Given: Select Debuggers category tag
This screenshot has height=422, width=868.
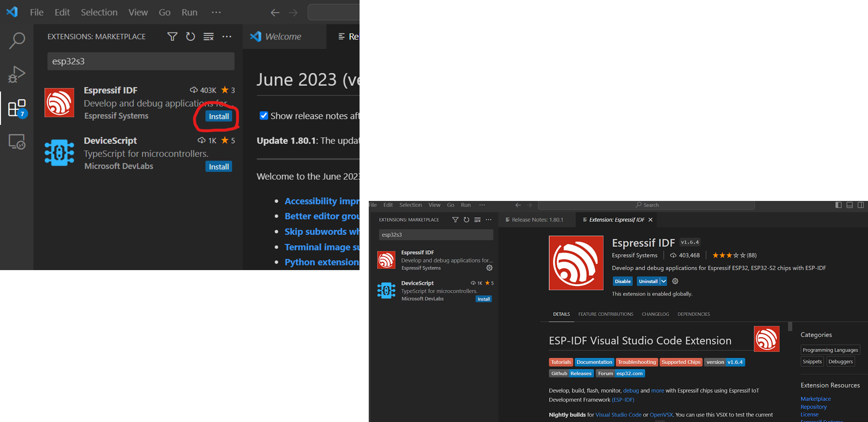Looking at the screenshot, I should click(x=840, y=362).
